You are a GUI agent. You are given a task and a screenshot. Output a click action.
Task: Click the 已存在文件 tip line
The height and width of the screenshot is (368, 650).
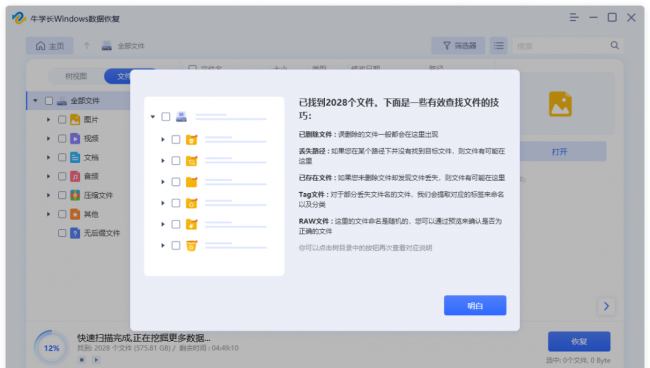pyautogui.click(x=402, y=178)
